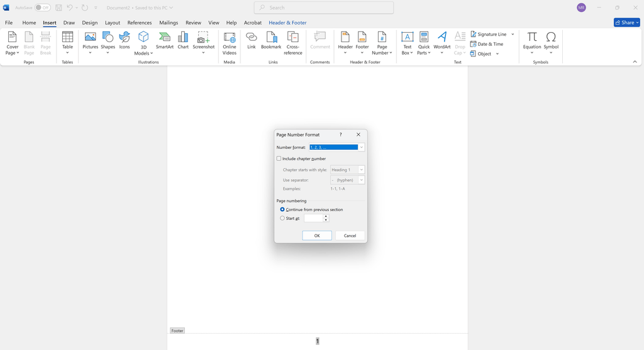Open the Customize Quick Access Toolbar dropdown

96,8
